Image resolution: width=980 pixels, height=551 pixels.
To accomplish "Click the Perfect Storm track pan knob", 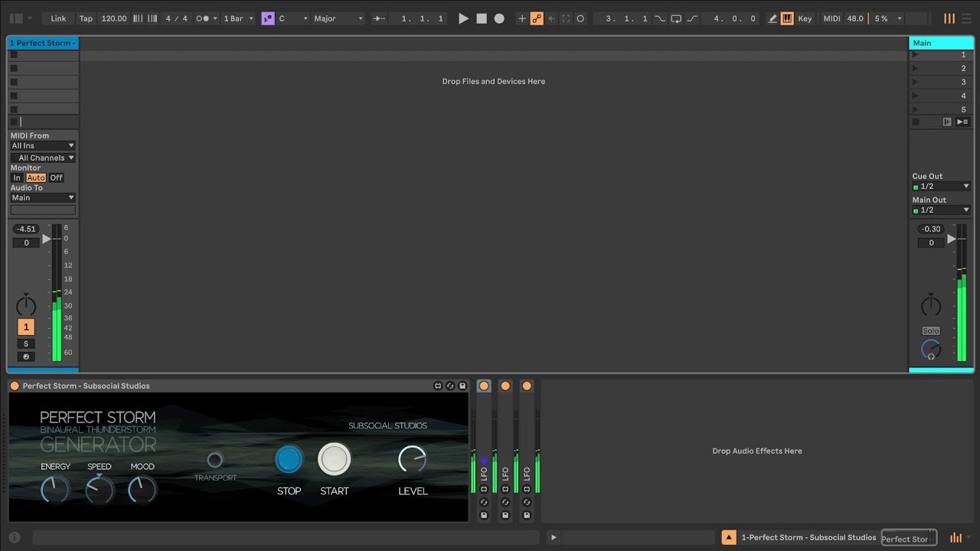I will pos(26,305).
